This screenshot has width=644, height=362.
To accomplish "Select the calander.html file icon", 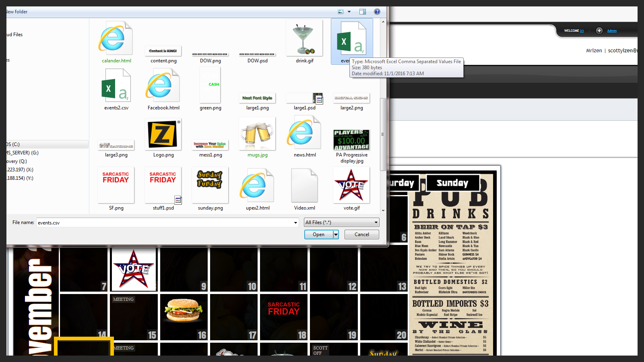I will [x=116, y=38].
